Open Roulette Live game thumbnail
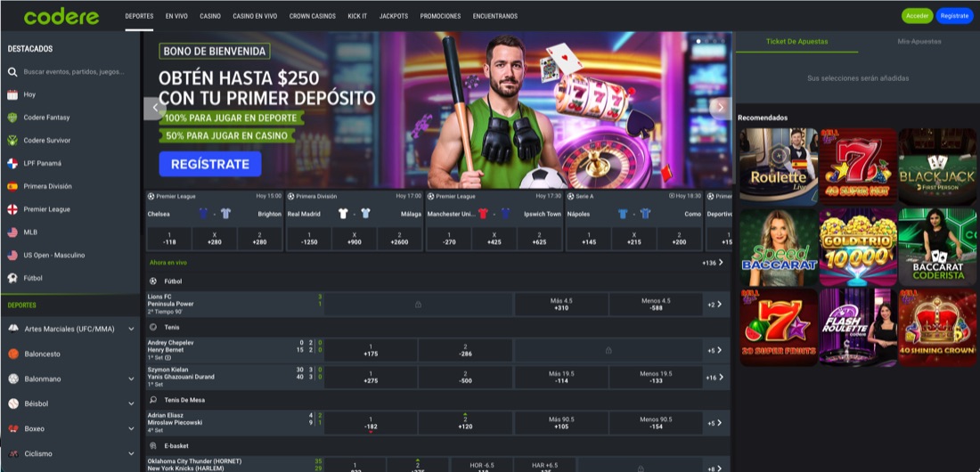 pos(779,167)
